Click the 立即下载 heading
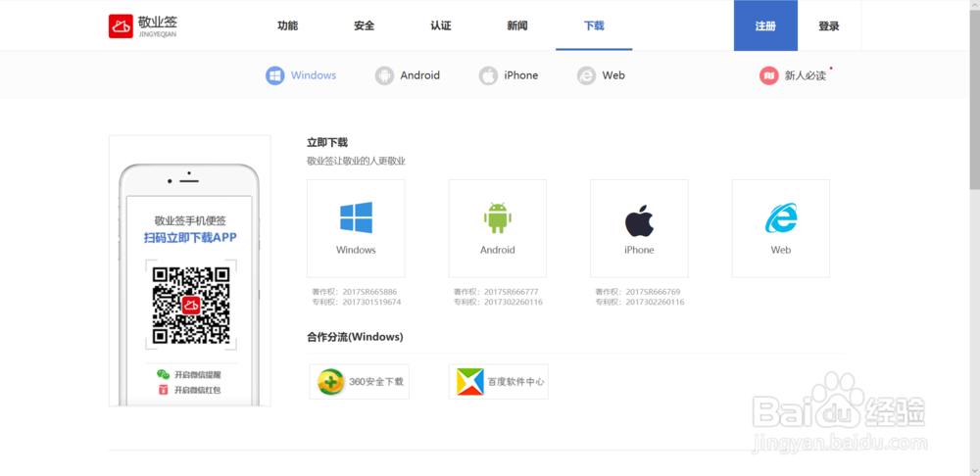980x476 pixels. click(x=327, y=142)
